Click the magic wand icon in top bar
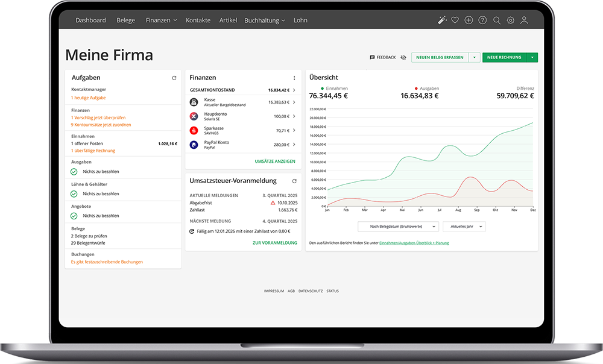603x364 pixels. tap(442, 20)
